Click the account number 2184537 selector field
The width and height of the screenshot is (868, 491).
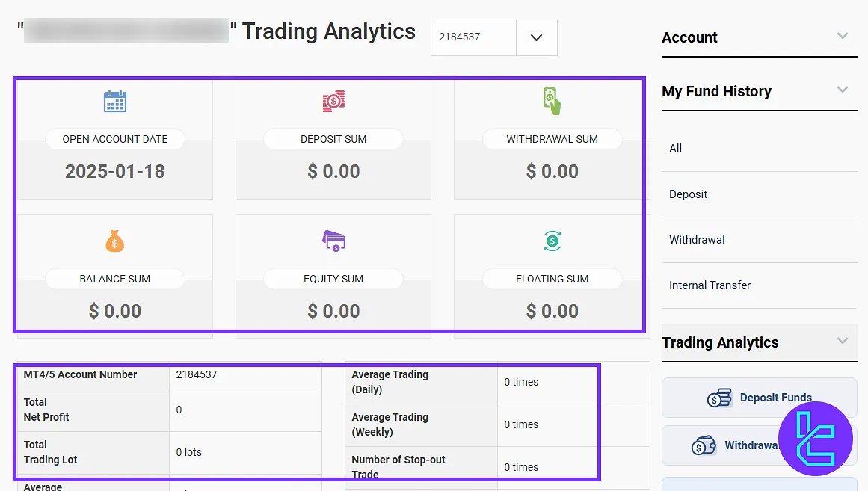point(473,37)
